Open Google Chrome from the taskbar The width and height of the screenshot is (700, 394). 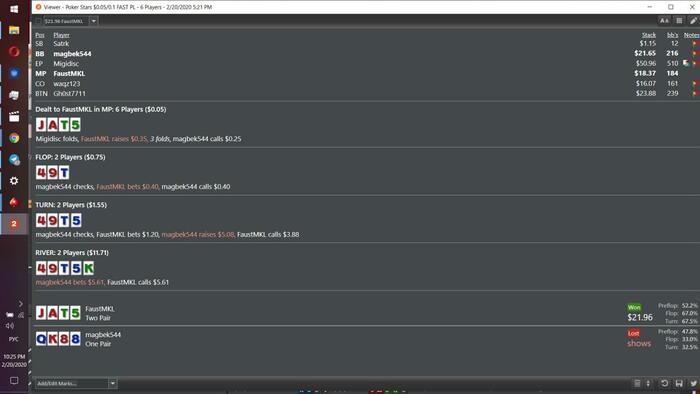[x=14, y=138]
